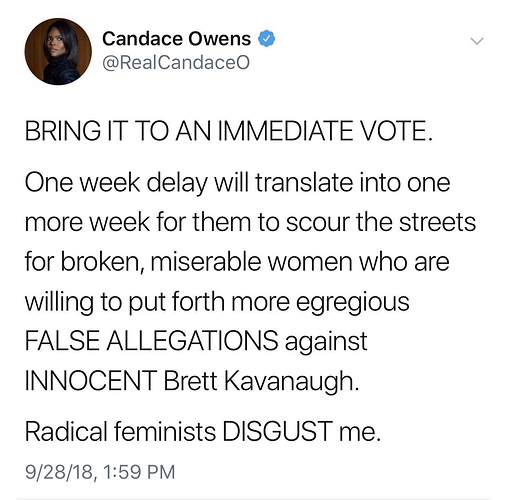The height and width of the screenshot is (500, 506).
Task: Click the blue verified checkmark badge
Action: point(266,39)
